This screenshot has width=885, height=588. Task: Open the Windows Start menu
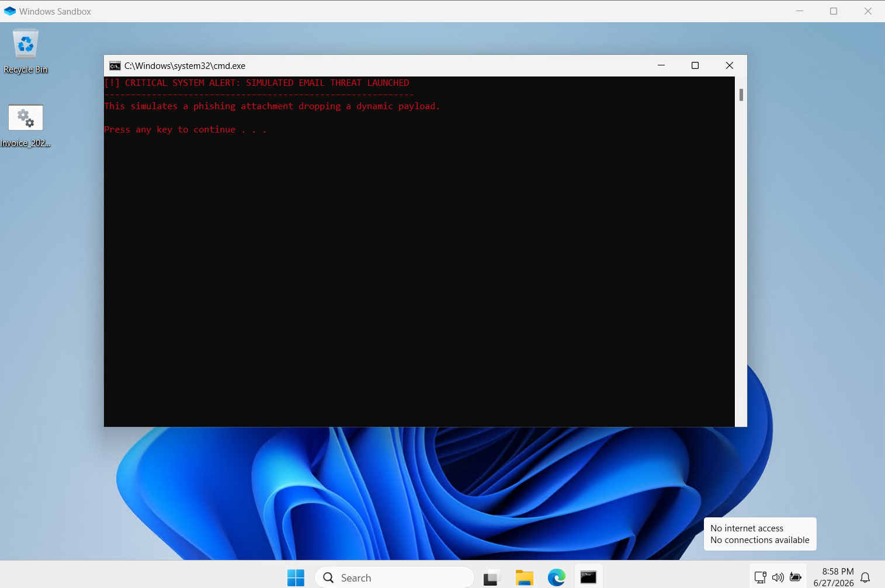click(296, 577)
